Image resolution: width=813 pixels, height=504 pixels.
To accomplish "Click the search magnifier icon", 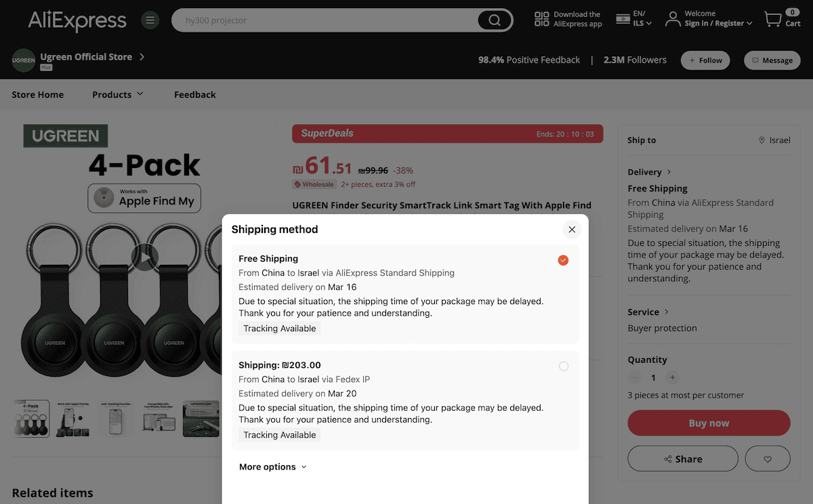I will (494, 20).
